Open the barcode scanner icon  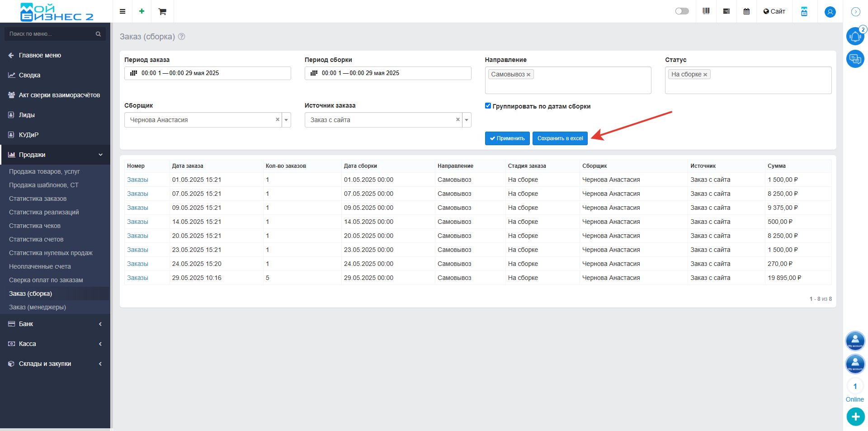pyautogui.click(x=706, y=11)
